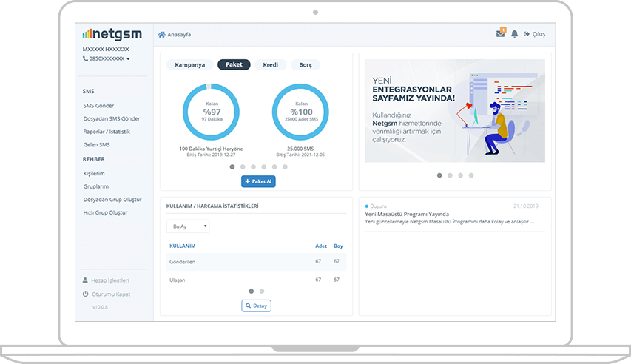Go to second package carousel dot

coord(243,166)
